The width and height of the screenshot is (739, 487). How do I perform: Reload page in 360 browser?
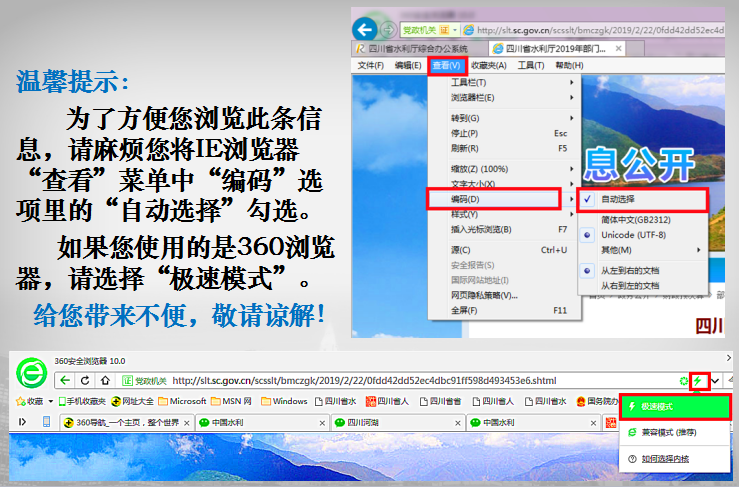(x=85, y=380)
